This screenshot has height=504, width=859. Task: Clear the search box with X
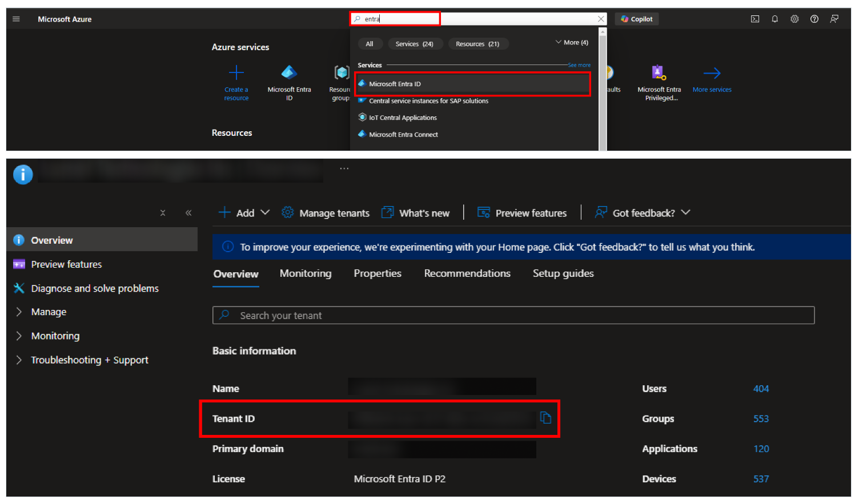[x=600, y=19]
